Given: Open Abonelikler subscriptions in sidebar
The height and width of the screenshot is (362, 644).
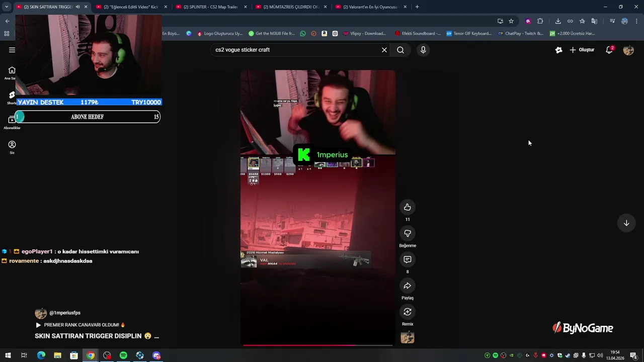Looking at the screenshot, I should click(12, 122).
